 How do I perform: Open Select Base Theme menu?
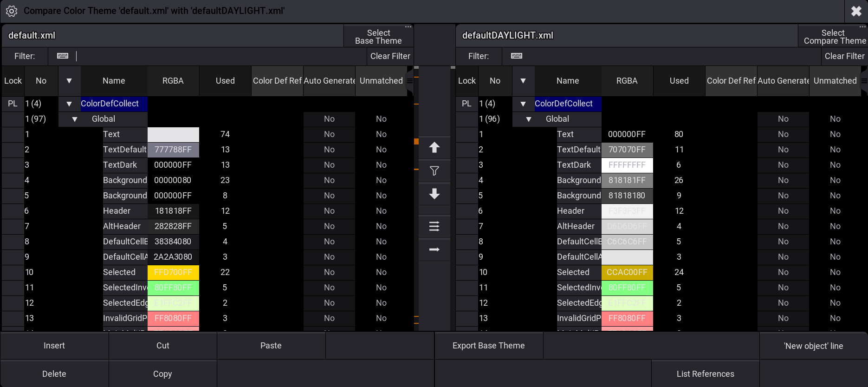click(x=378, y=36)
